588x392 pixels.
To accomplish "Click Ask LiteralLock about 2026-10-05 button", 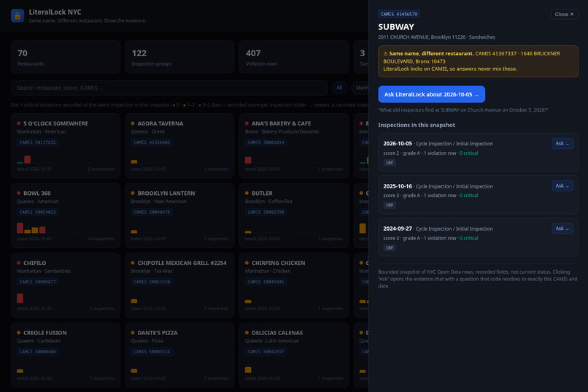I will pyautogui.click(x=431, y=94).
